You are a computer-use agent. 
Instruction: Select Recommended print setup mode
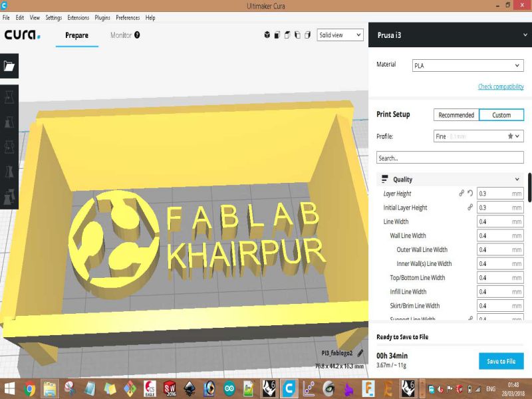[x=456, y=115]
